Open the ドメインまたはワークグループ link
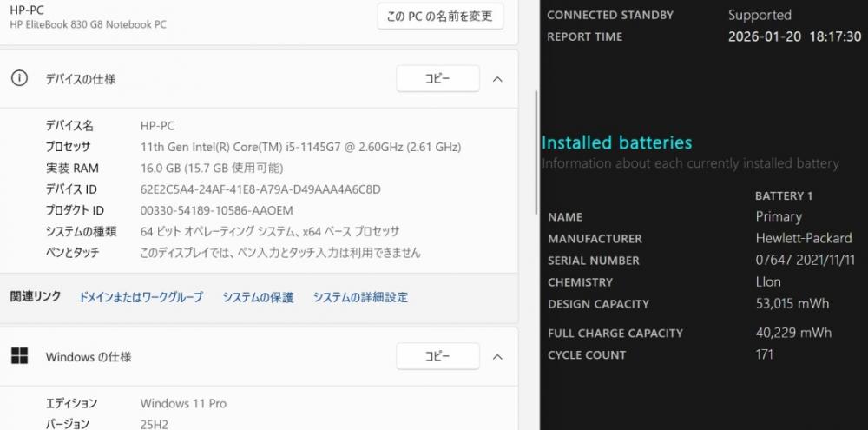Image resolution: width=868 pixels, height=430 pixels. 141,297
